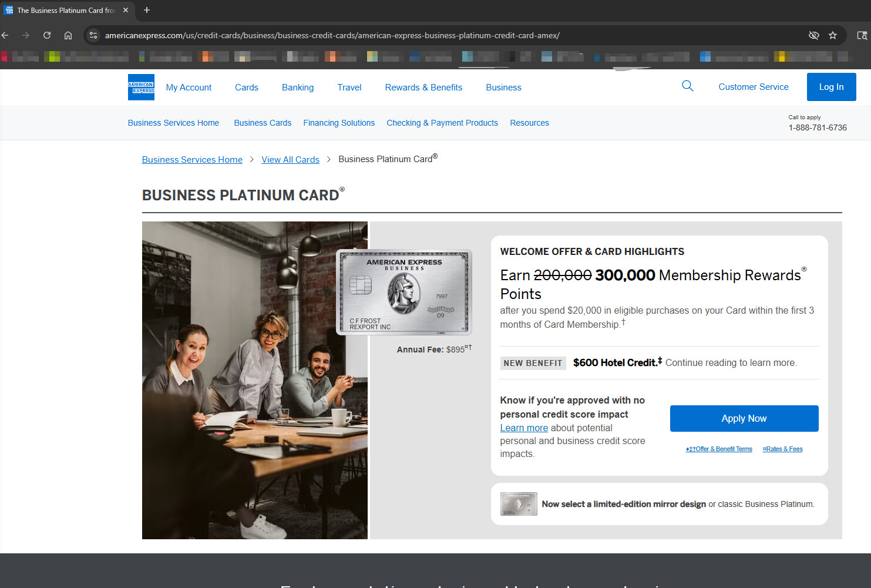Click the tracking protection eye icon
This screenshot has width=871, height=588.
coord(813,35)
